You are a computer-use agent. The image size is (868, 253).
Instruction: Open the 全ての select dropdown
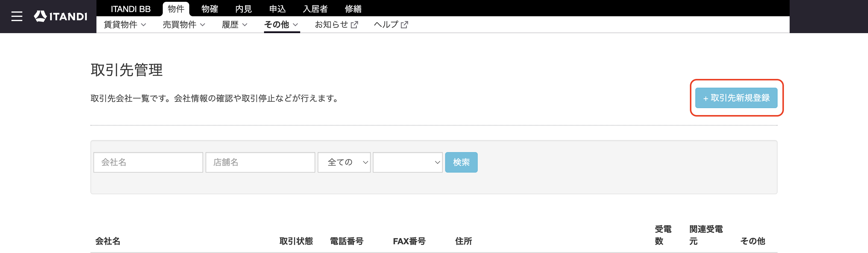point(344,162)
